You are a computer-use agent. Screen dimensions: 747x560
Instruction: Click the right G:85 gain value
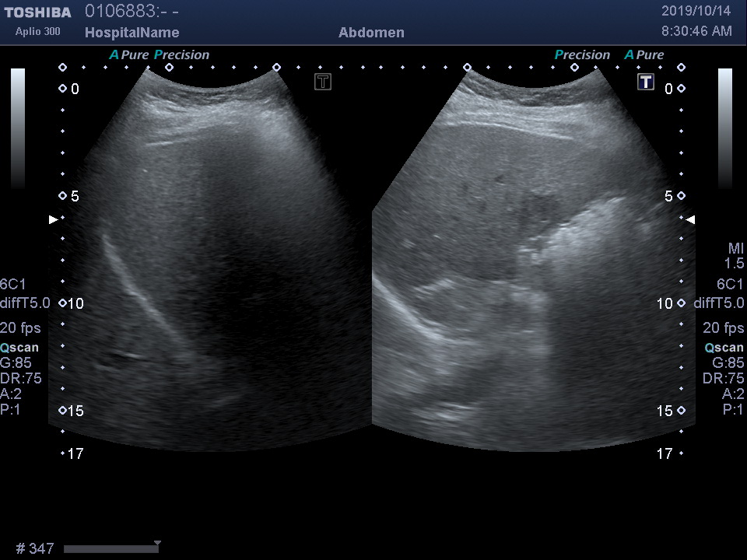(x=728, y=363)
